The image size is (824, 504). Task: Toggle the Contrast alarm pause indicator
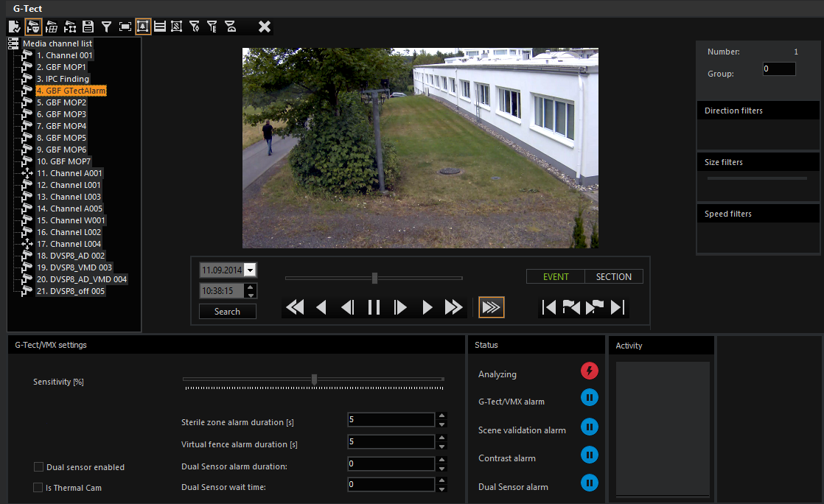590,455
